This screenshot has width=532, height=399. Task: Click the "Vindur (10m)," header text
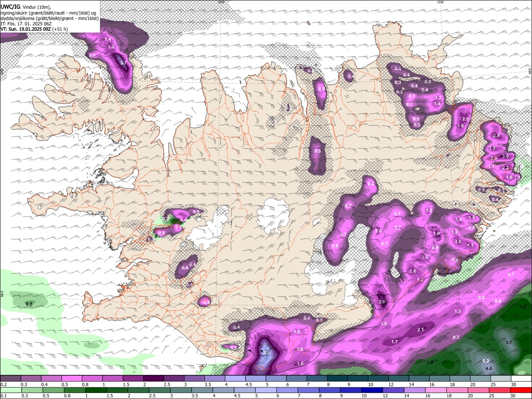(x=36, y=7)
